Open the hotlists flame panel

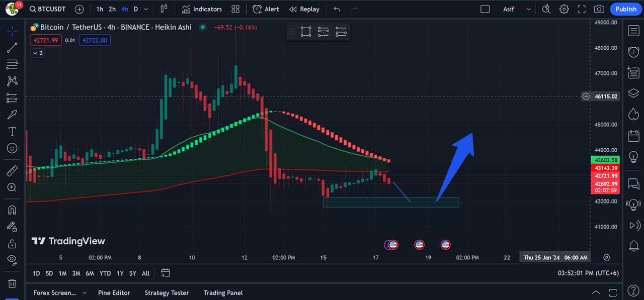pos(633,115)
